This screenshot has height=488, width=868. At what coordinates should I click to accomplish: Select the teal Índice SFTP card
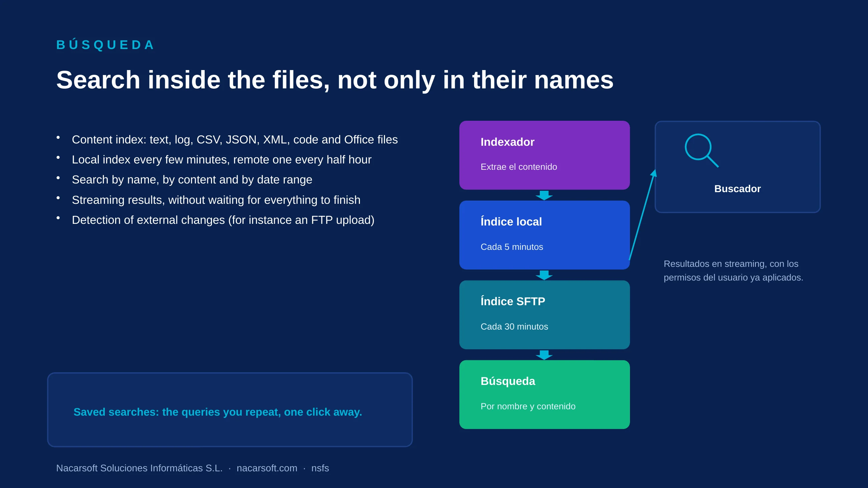click(x=544, y=315)
